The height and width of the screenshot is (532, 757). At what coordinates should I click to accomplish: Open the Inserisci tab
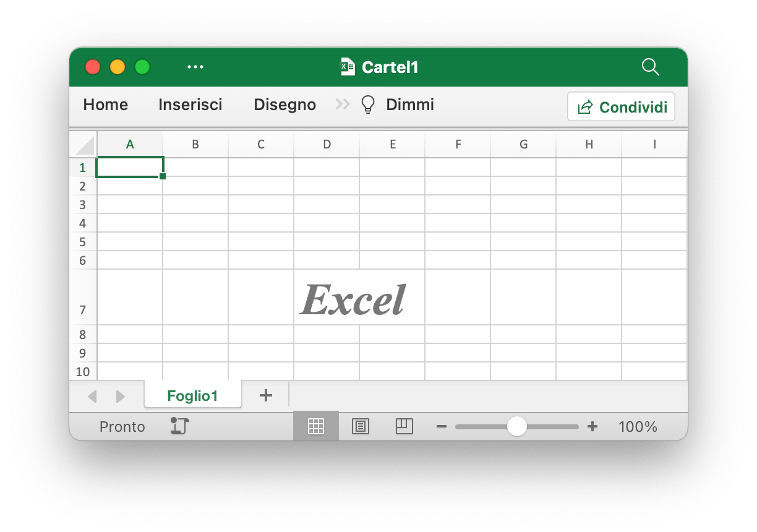pyautogui.click(x=190, y=105)
